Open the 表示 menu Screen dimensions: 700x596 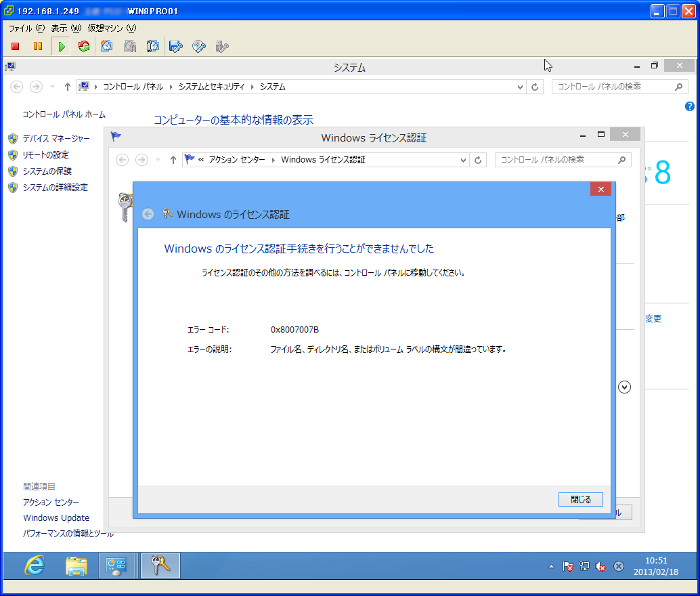tap(66, 28)
